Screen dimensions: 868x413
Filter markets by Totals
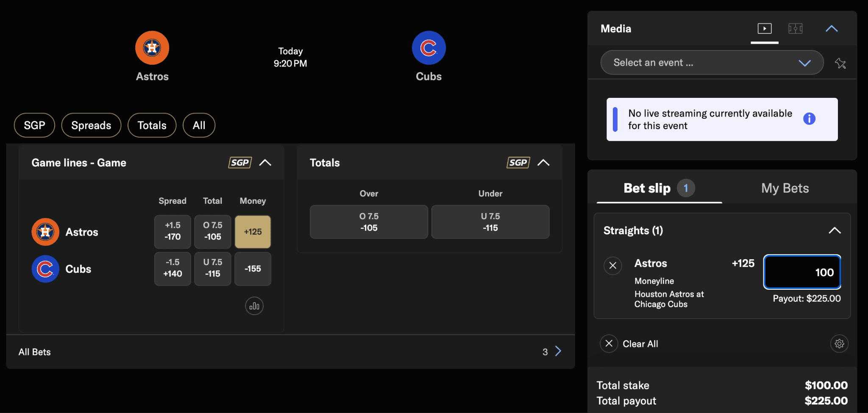coord(152,125)
